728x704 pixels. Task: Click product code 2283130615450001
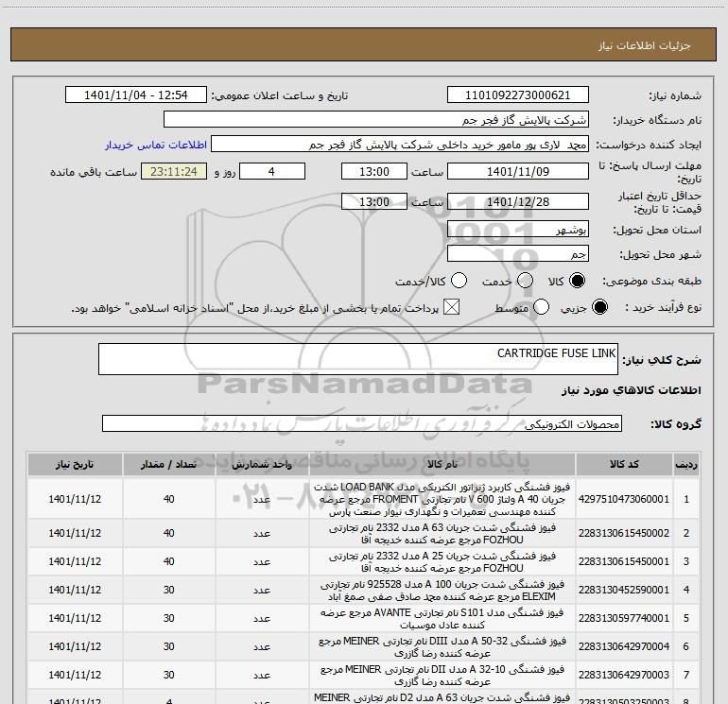point(624,561)
